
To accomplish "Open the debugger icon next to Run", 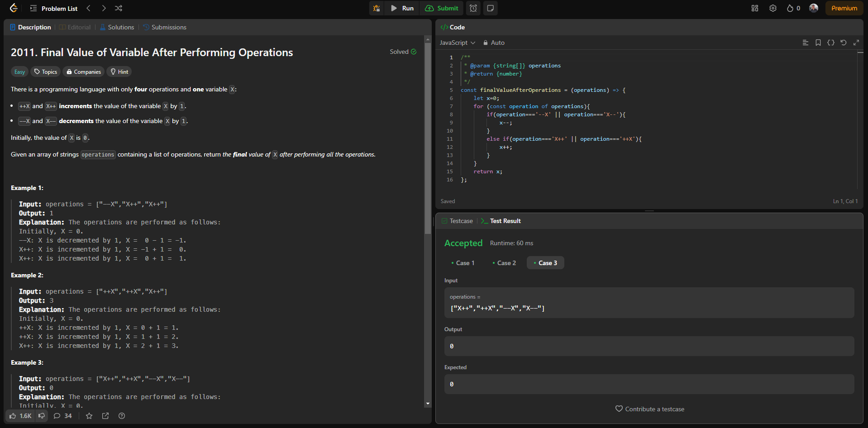I will tap(377, 8).
